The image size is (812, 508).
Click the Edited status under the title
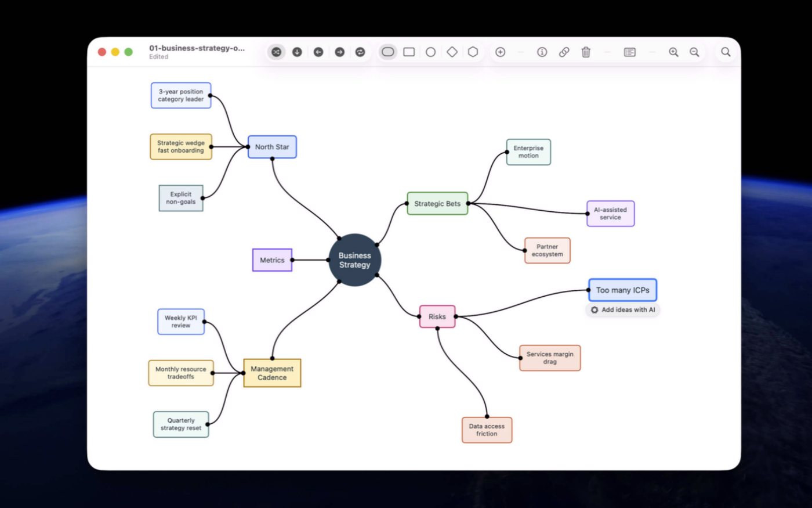click(x=158, y=57)
